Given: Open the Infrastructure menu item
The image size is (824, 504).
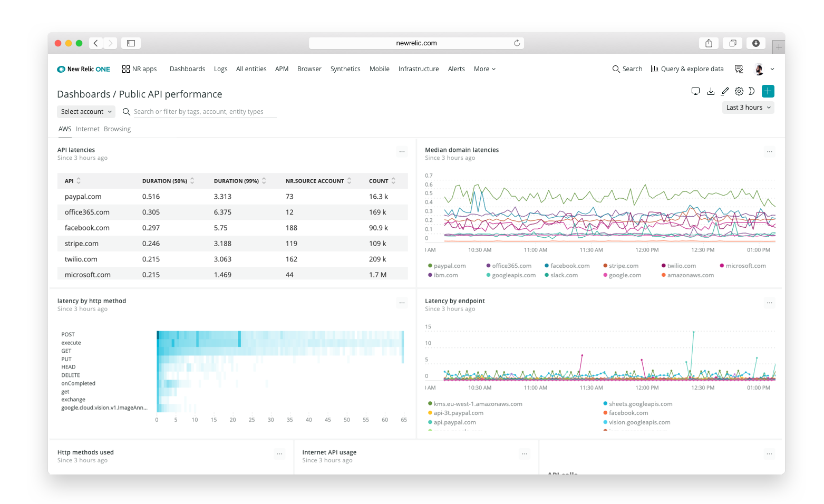Looking at the screenshot, I should coord(418,69).
